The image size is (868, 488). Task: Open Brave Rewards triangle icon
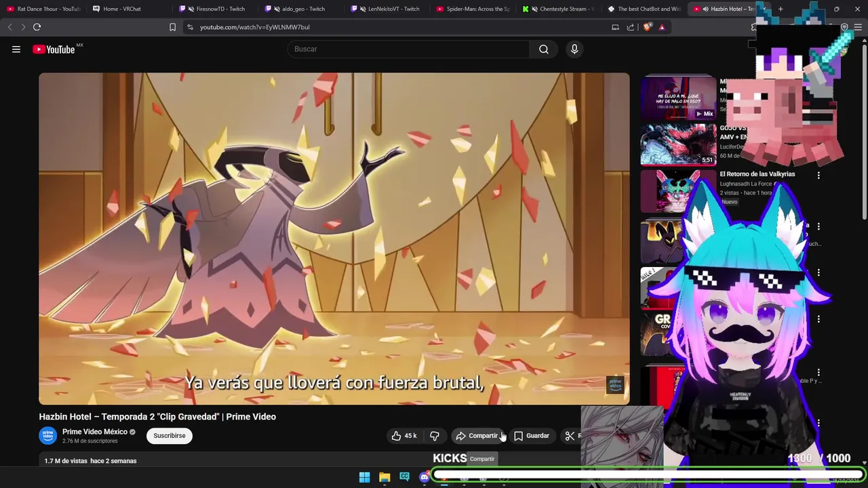tap(662, 27)
